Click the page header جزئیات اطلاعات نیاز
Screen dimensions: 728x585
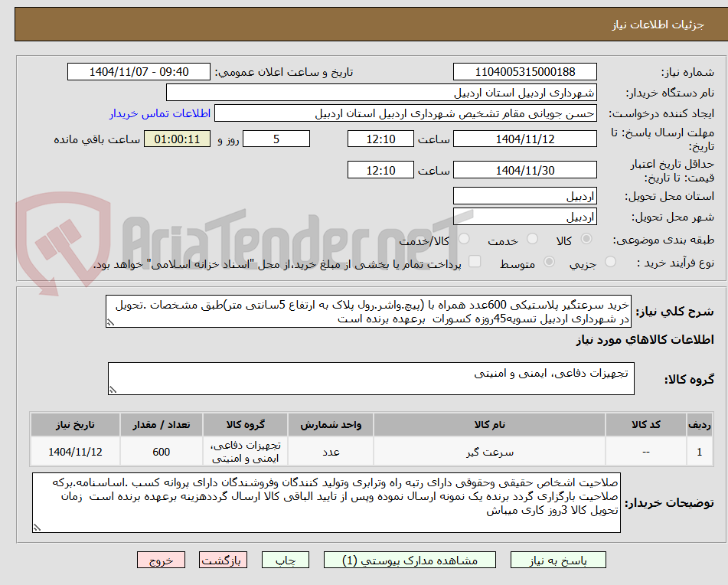(x=658, y=25)
